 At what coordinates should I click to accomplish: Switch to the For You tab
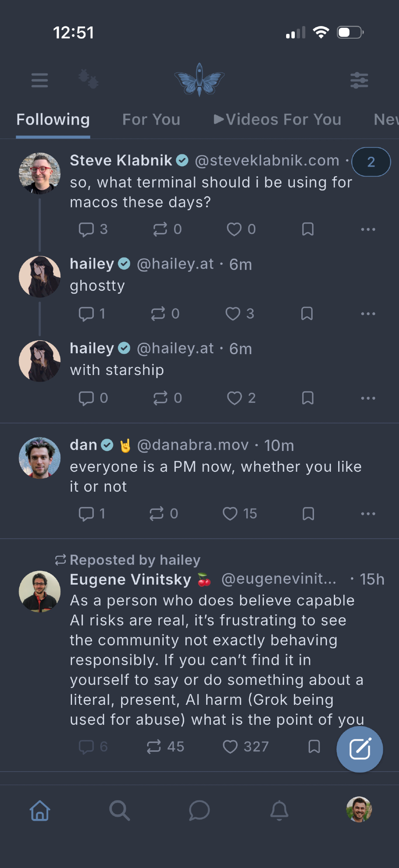pyautogui.click(x=151, y=119)
